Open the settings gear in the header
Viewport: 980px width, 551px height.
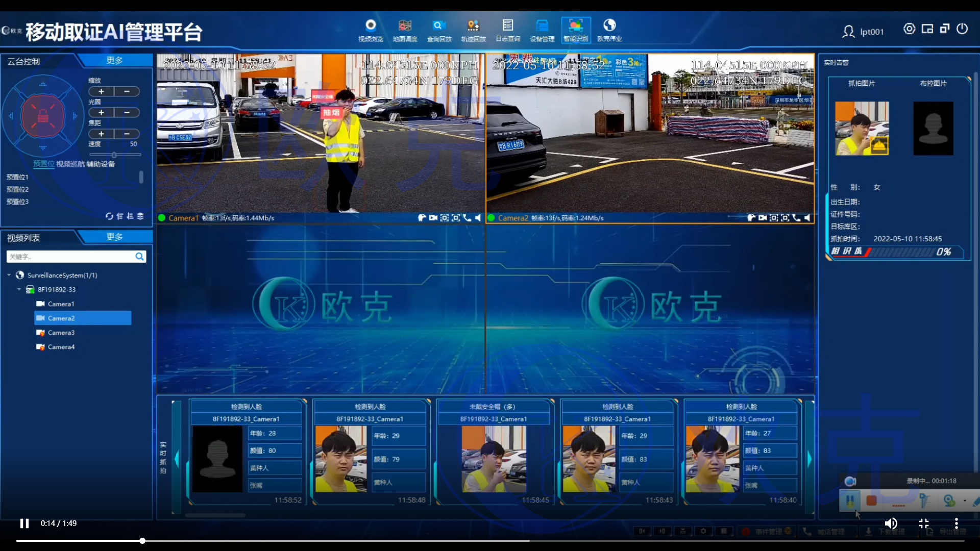pyautogui.click(x=909, y=29)
